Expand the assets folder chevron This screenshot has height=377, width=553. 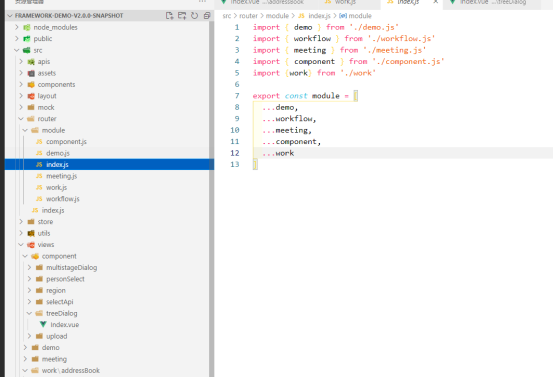coord(21,73)
